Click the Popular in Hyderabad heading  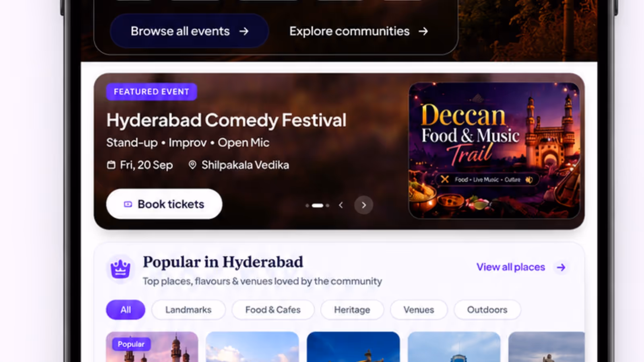coord(223,262)
